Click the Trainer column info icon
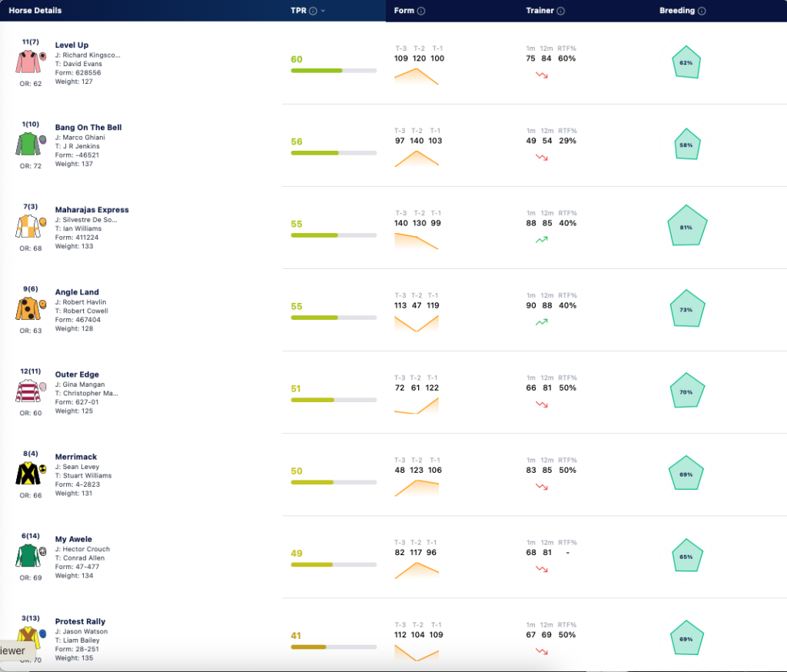787x672 pixels. (x=560, y=11)
